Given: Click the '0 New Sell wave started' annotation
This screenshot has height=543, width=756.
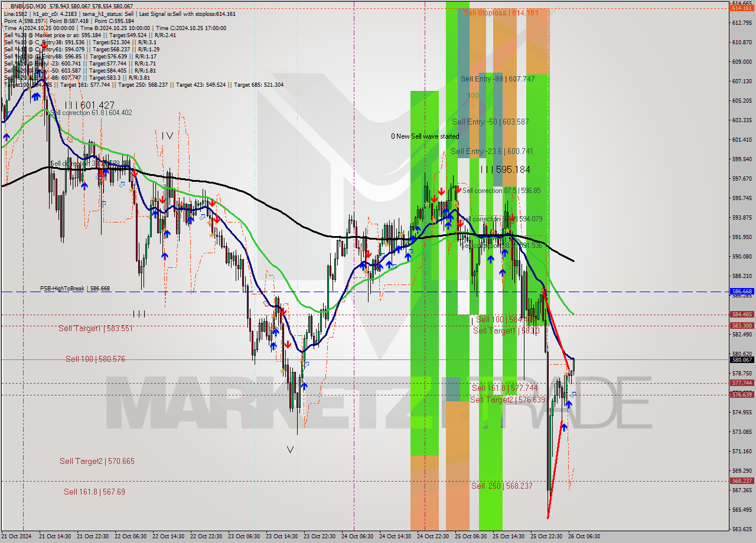Looking at the screenshot, I should click(425, 136).
